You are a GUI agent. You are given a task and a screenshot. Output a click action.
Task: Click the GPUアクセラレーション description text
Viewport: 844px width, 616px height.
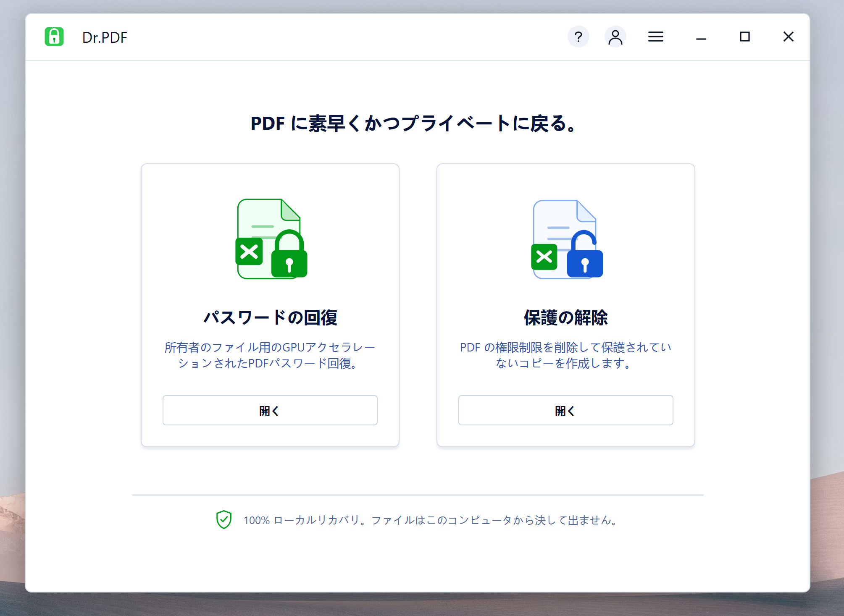click(270, 355)
